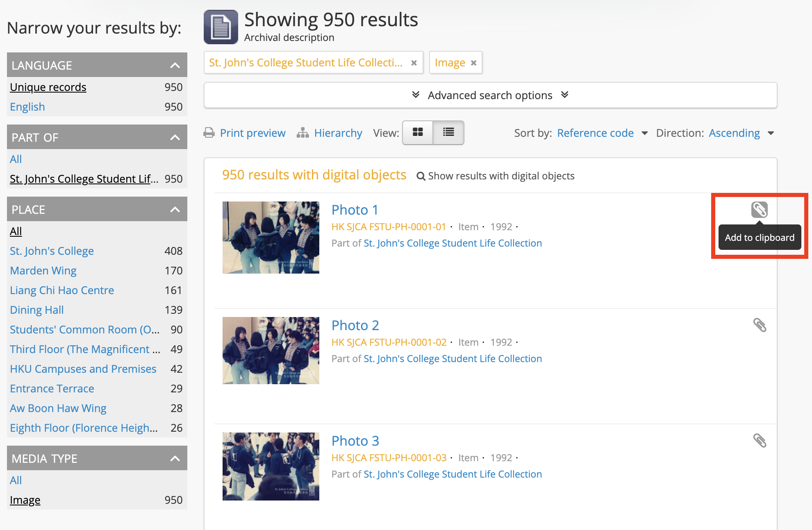Filter places by Marden Wing
The width and height of the screenshot is (812, 530).
click(43, 270)
